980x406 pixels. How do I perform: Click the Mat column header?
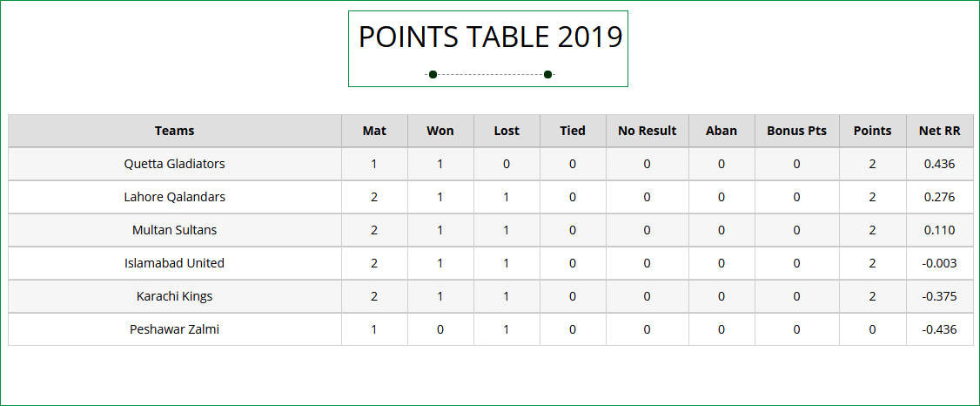click(x=374, y=131)
